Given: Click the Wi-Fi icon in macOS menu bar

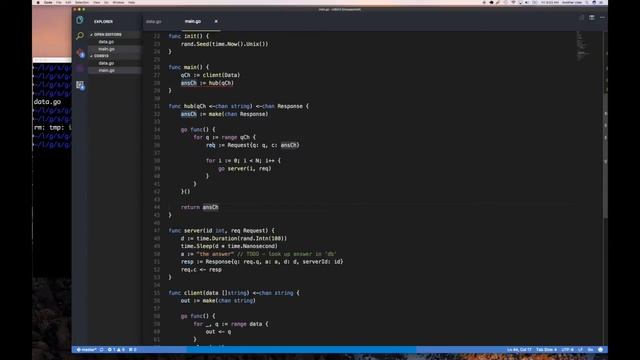Looking at the screenshot, I should pyautogui.click(x=513, y=2).
